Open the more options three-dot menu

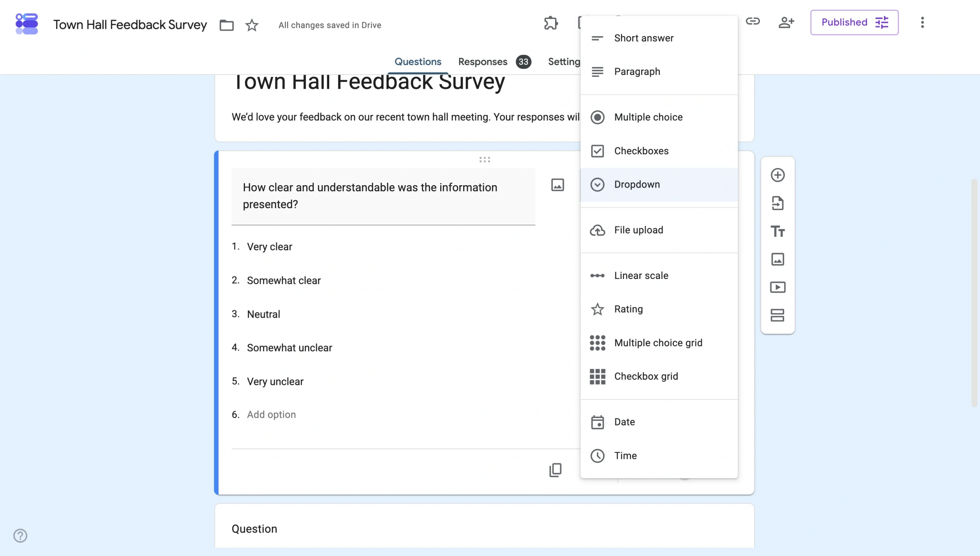(922, 23)
